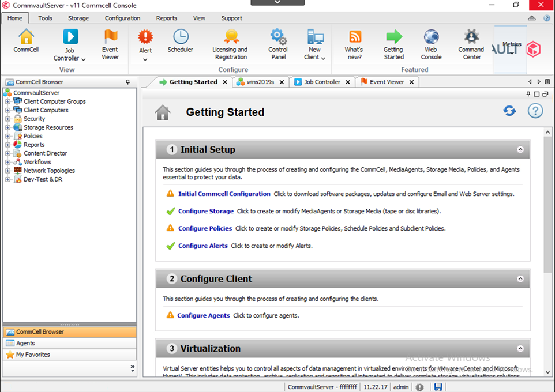
Task: Refresh the Getting Started page
Action: pos(509,111)
